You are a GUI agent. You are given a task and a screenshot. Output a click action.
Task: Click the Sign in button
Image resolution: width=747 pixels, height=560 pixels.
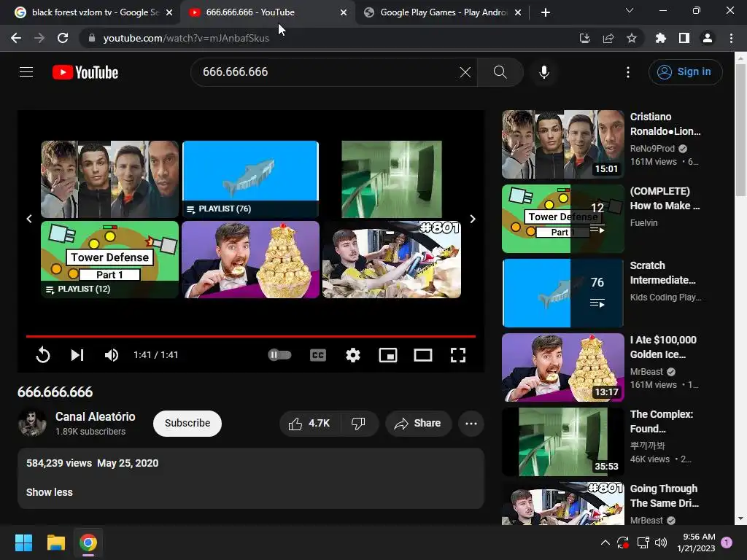[x=685, y=72]
